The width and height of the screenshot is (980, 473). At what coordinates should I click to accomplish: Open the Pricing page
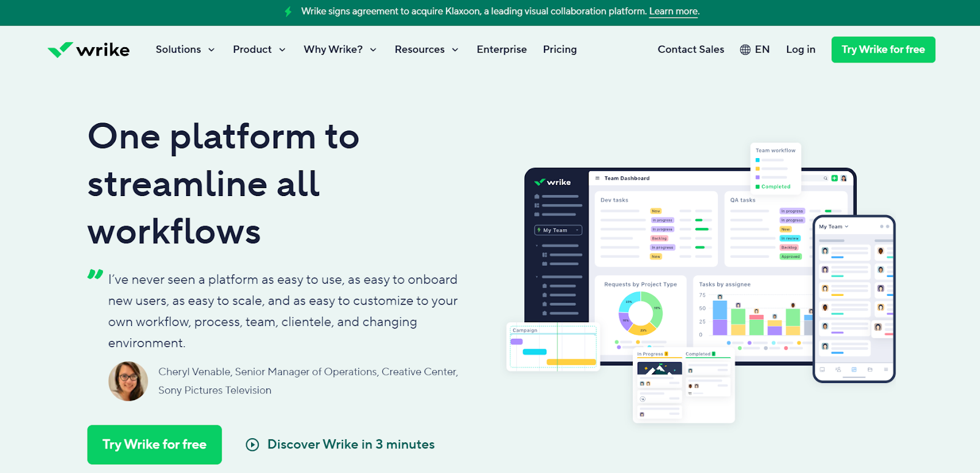[560, 50]
